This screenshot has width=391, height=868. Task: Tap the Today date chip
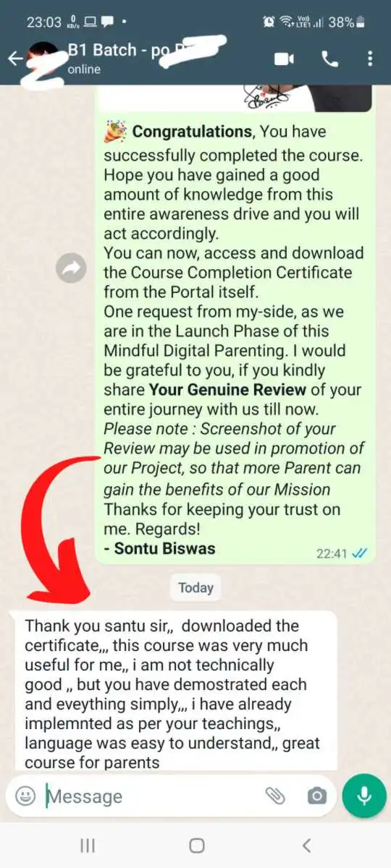point(195,587)
